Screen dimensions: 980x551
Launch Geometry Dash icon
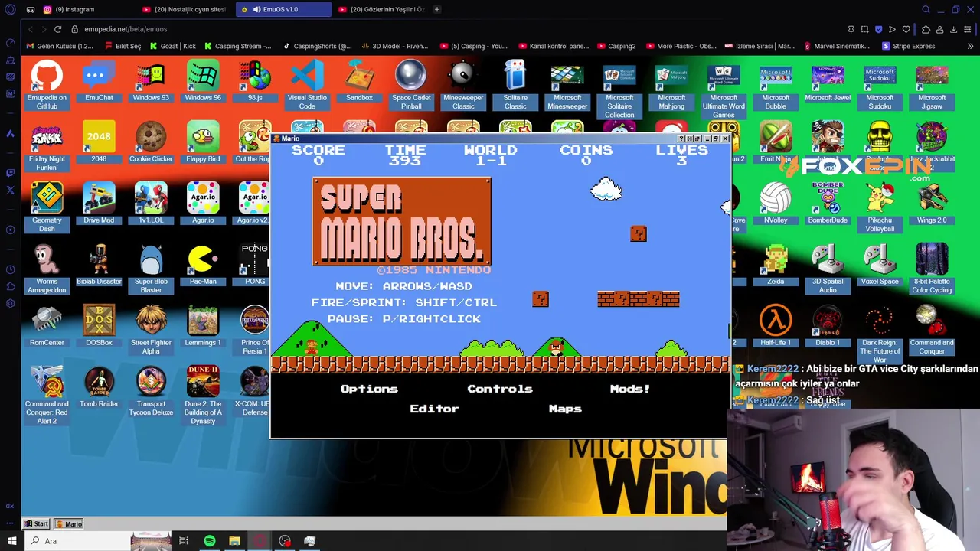coord(47,207)
